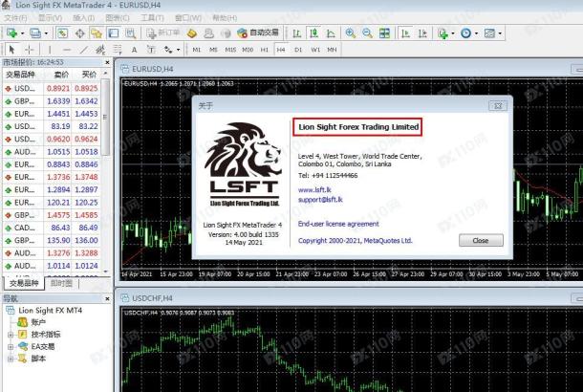583x392 pixels.
Task: Open the Templates dropdown
Action: tap(500, 33)
